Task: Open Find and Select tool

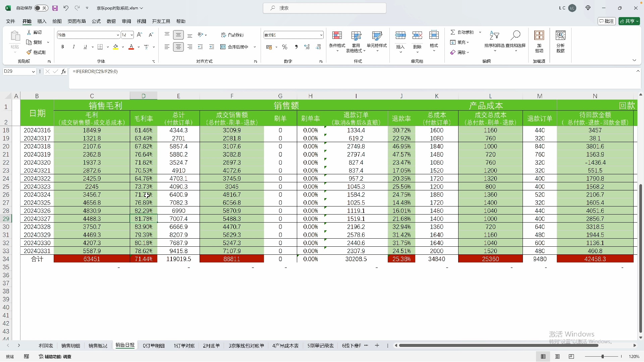Action: (x=516, y=42)
